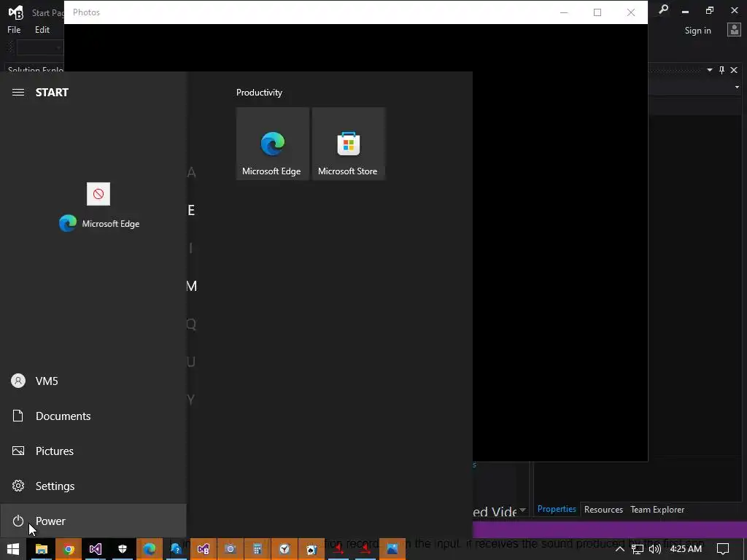Open the right panel window position dropdown
Screen dimensions: 747x560
[709, 70]
